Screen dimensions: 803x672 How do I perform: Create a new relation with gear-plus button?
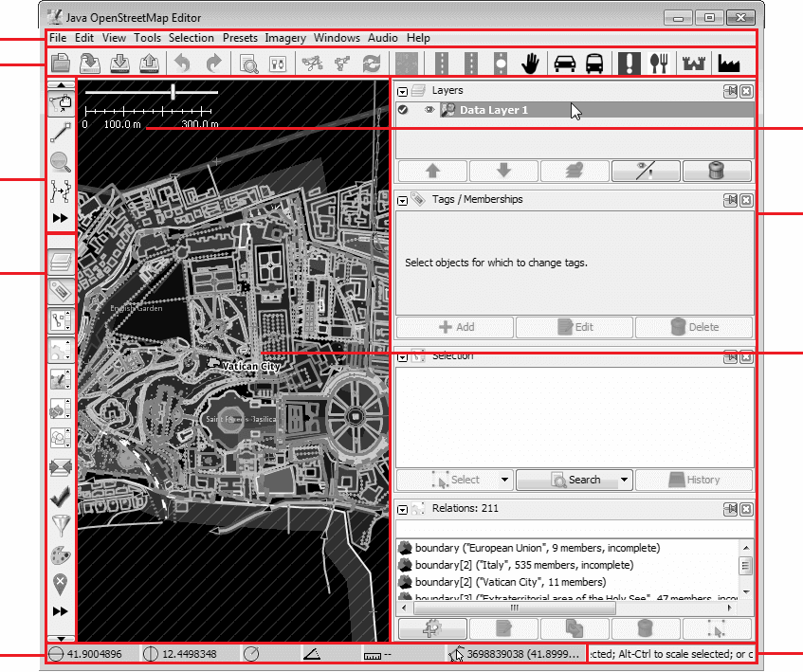coord(432,628)
